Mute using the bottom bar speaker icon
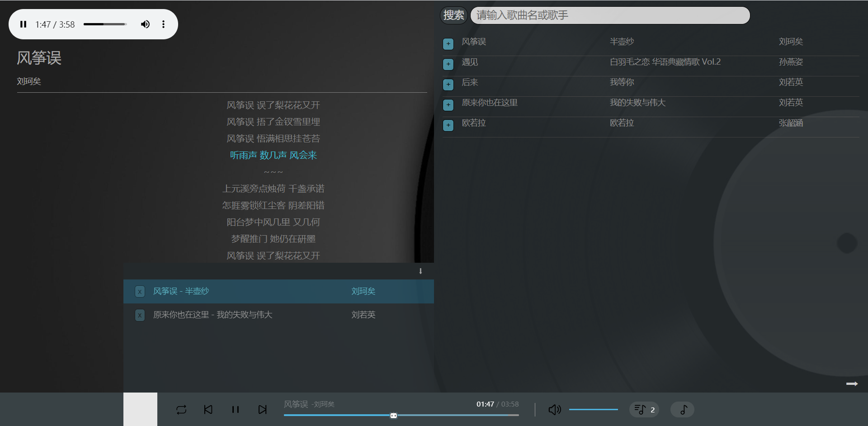868x426 pixels. click(x=555, y=410)
